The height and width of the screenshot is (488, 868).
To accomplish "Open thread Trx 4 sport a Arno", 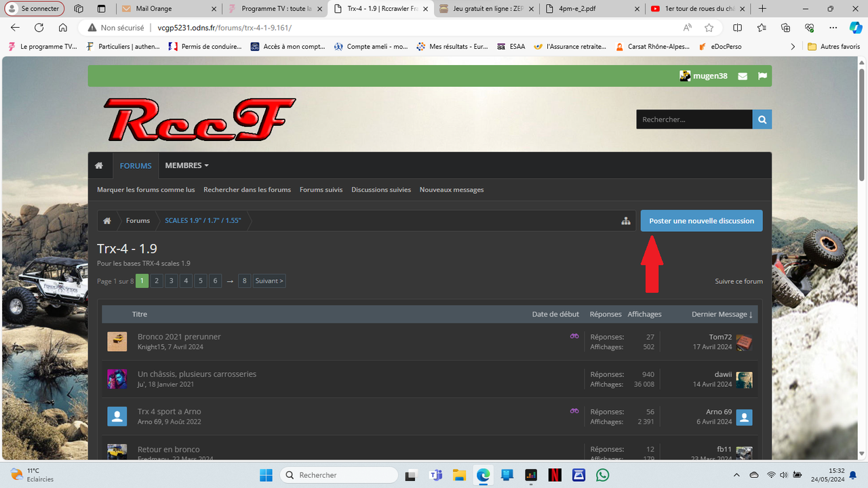I will point(169,411).
